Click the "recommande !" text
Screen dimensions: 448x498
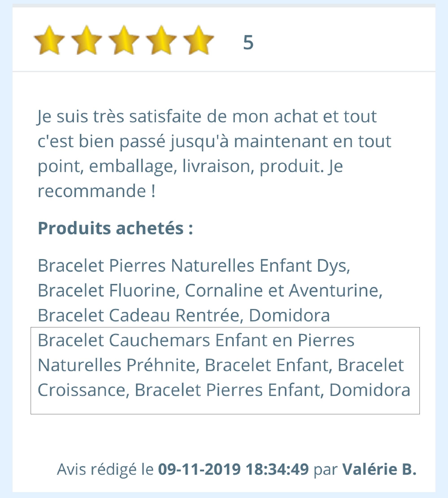coord(97,191)
